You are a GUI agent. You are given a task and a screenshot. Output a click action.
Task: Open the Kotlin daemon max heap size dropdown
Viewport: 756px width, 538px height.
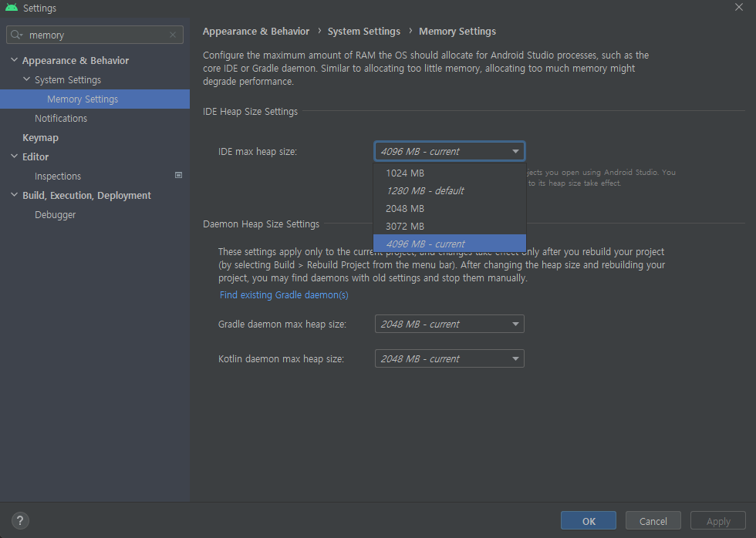tap(449, 359)
